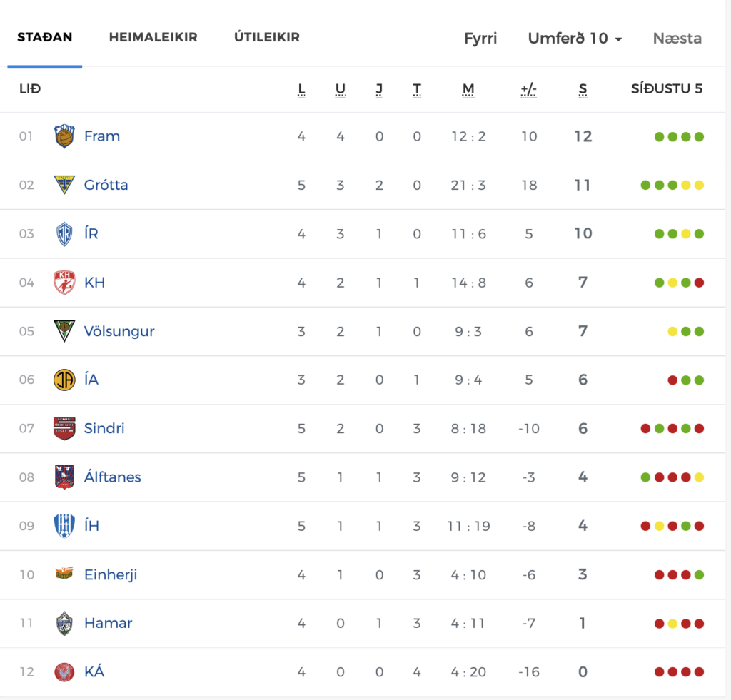Click the ÍA round yellow badge
The height and width of the screenshot is (700, 731).
point(64,380)
